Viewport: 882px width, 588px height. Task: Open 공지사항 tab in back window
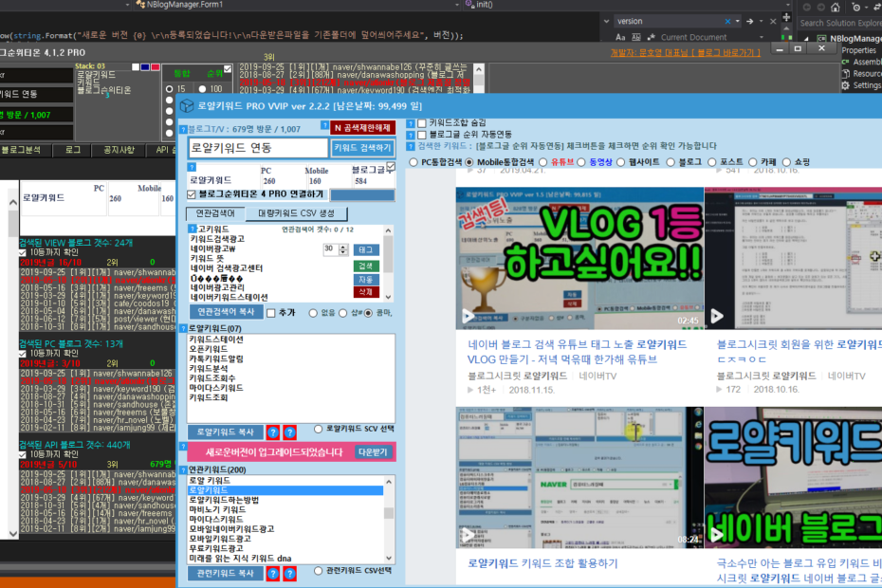tap(119, 150)
